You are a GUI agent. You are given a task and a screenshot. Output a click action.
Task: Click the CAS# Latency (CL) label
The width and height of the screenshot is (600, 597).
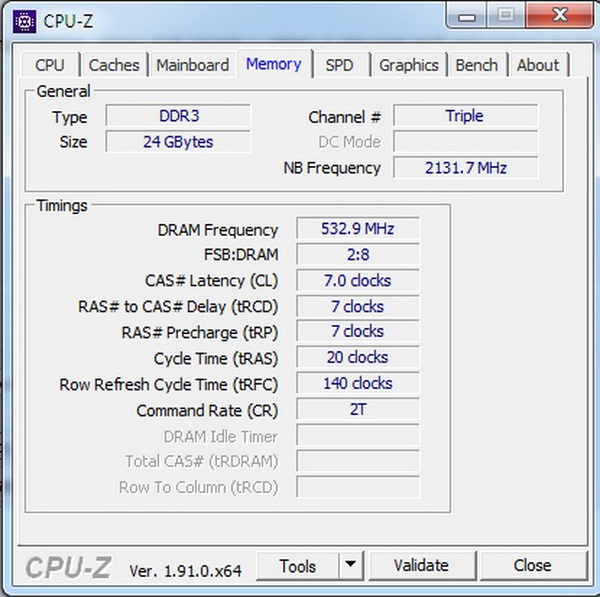211,281
